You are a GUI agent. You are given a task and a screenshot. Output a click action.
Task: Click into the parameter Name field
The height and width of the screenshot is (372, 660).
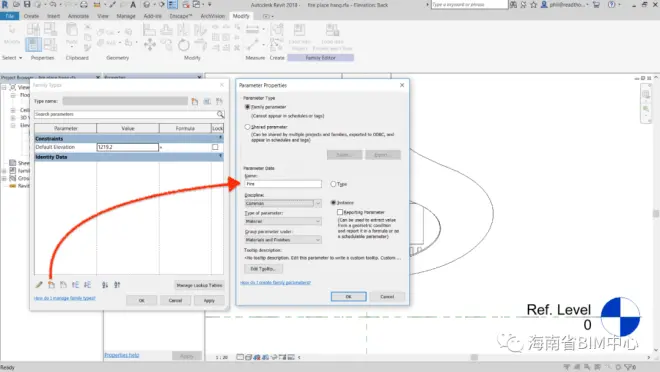tap(283, 184)
